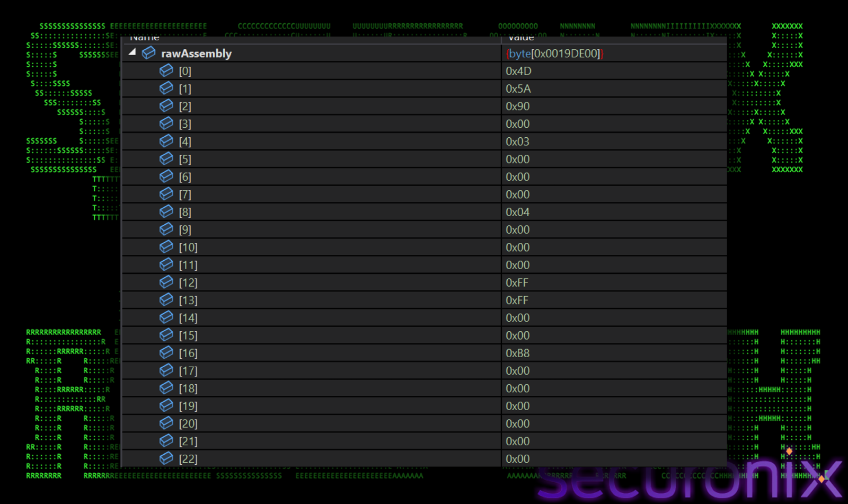The image size is (848, 504).
Task: Collapse the rawAssembly tree node
Action: (x=132, y=52)
